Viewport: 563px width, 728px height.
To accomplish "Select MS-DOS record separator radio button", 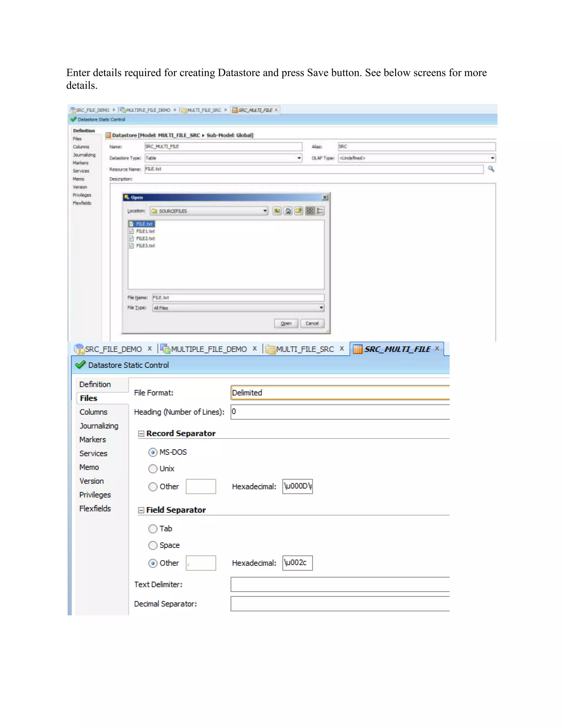I will [x=153, y=452].
